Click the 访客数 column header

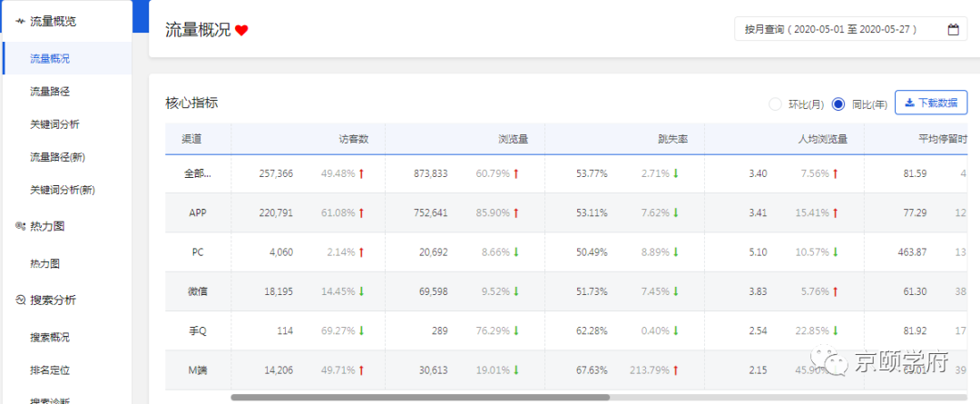point(354,140)
